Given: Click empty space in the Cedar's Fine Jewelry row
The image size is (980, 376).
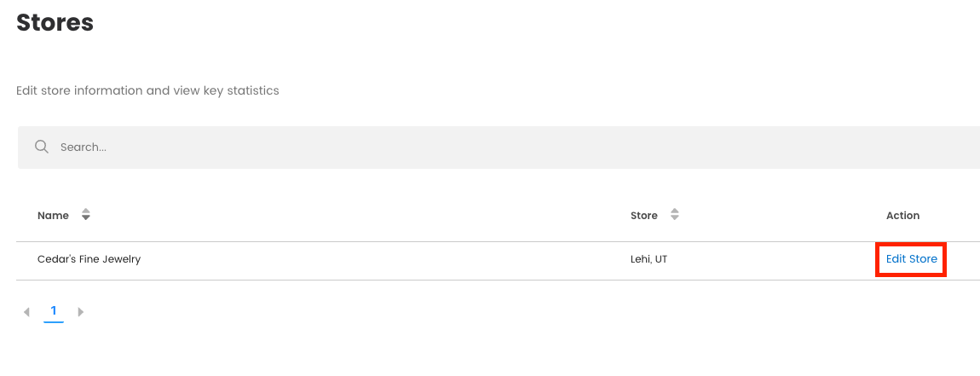Looking at the screenshot, I should coord(383,259).
